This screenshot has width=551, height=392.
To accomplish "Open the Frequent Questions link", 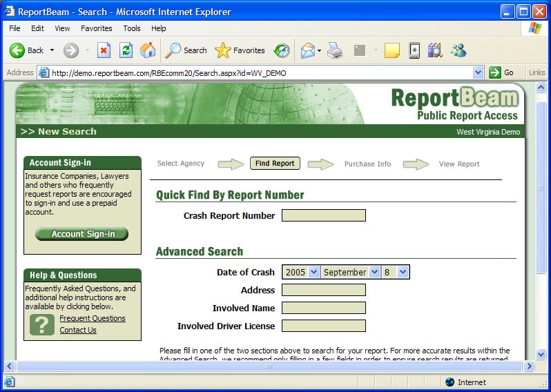I will 93,318.
